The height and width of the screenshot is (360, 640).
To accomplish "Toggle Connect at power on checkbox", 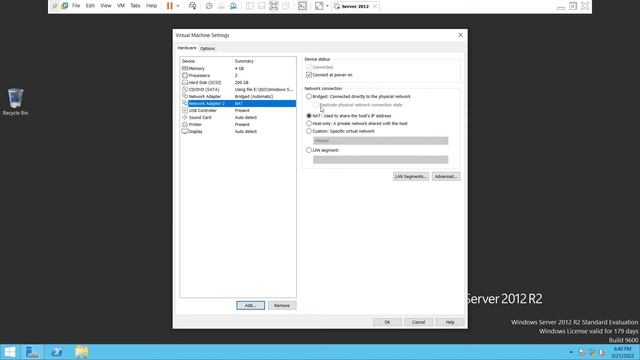I will [x=309, y=75].
